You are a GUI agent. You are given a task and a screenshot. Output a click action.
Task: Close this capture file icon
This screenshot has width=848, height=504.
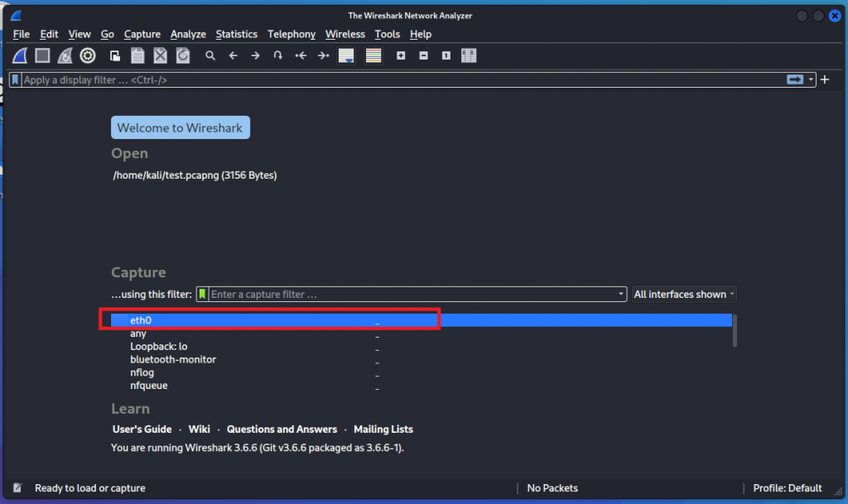coord(160,55)
